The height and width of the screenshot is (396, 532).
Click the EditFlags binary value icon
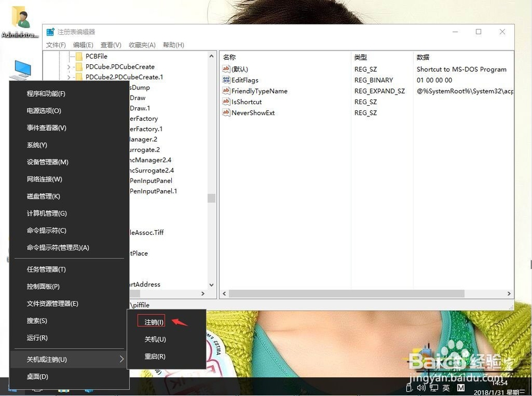pos(226,80)
